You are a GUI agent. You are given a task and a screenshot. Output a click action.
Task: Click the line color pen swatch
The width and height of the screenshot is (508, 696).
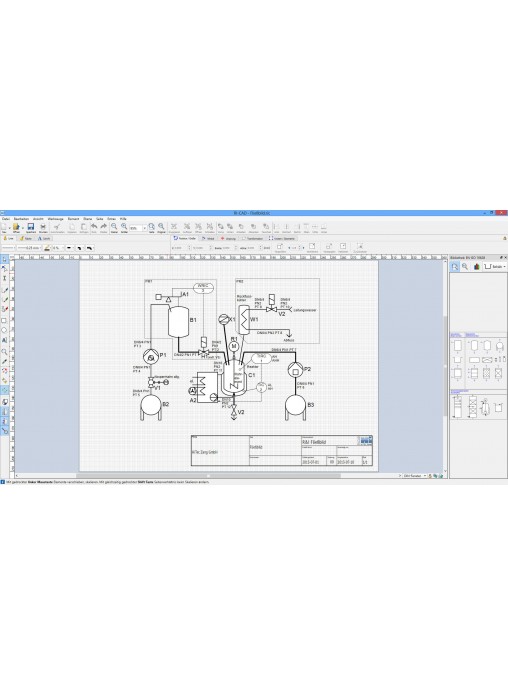[47, 248]
